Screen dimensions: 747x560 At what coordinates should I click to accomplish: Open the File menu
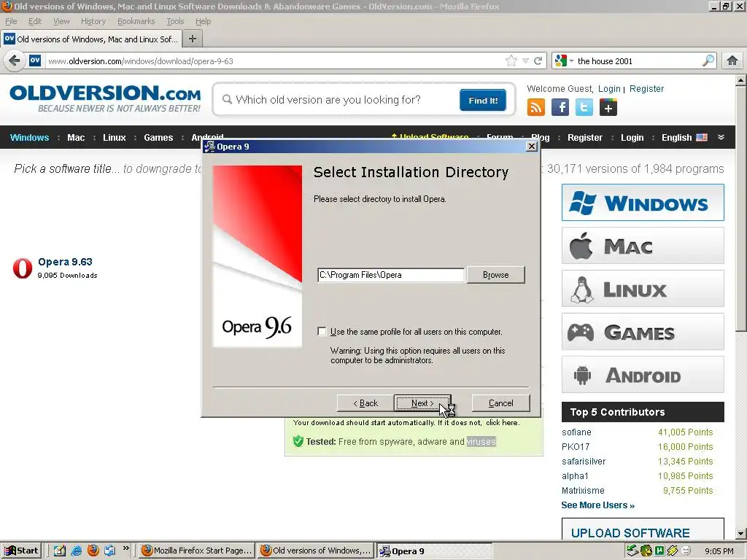[x=11, y=21]
